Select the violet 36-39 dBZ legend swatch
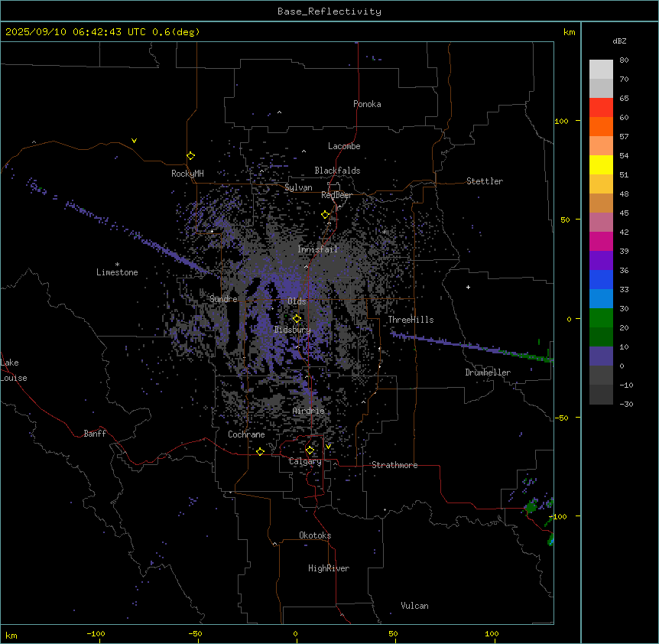Viewport: 659px width, 644px height. coord(601,261)
